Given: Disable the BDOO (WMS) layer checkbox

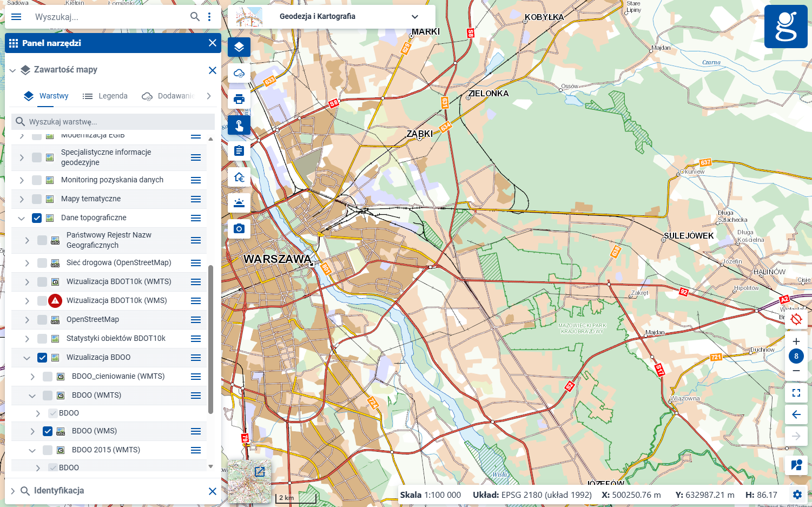Looking at the screenshot, I should coord(48,431).
